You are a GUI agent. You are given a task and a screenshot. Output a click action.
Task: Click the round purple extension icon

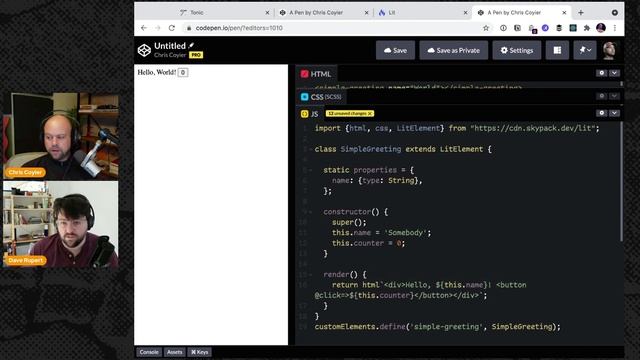click(x=545, y=28)
